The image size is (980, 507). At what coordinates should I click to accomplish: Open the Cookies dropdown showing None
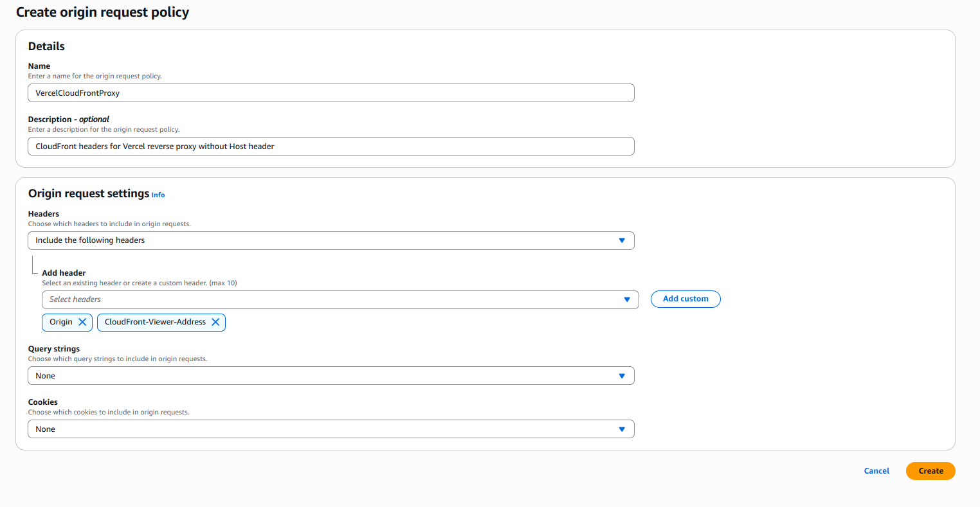[331, 429]
